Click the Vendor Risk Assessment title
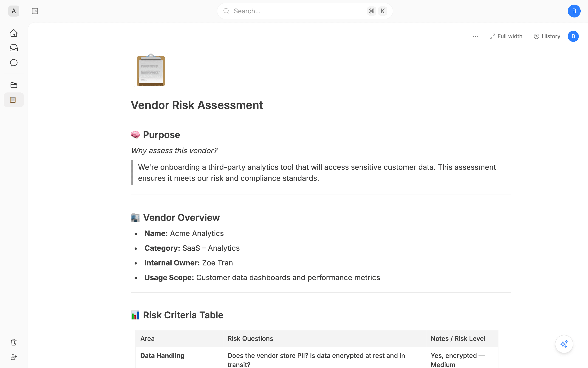Viewport: 588px width, 368px height. click(x=197, y=105)
